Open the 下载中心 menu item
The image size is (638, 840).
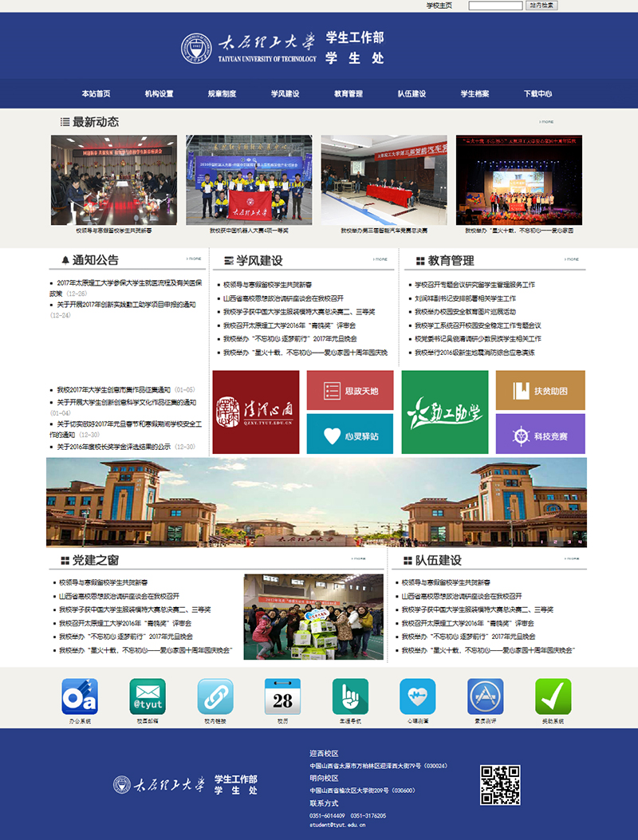(x=538, y=94)
